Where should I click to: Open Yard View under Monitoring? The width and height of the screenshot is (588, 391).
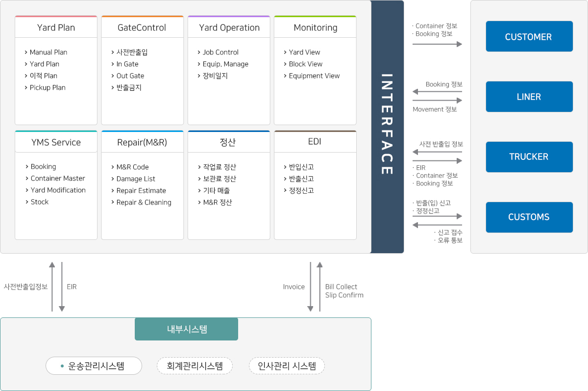[x=304, y=52]
